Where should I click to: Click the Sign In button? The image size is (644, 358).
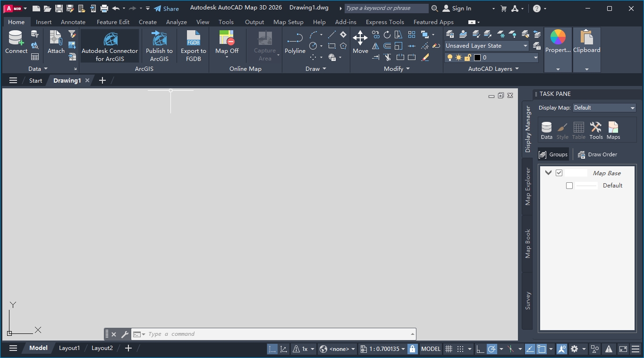point(457,9)
